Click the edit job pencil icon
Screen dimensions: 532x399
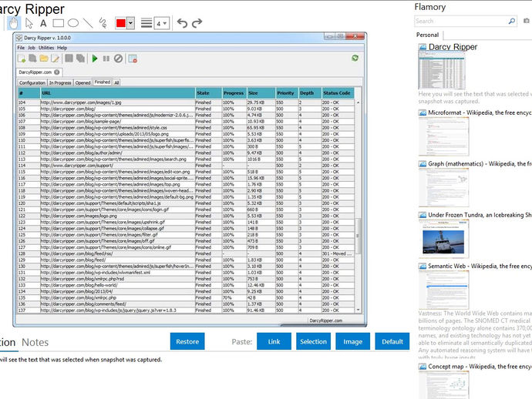click(55, 59)
